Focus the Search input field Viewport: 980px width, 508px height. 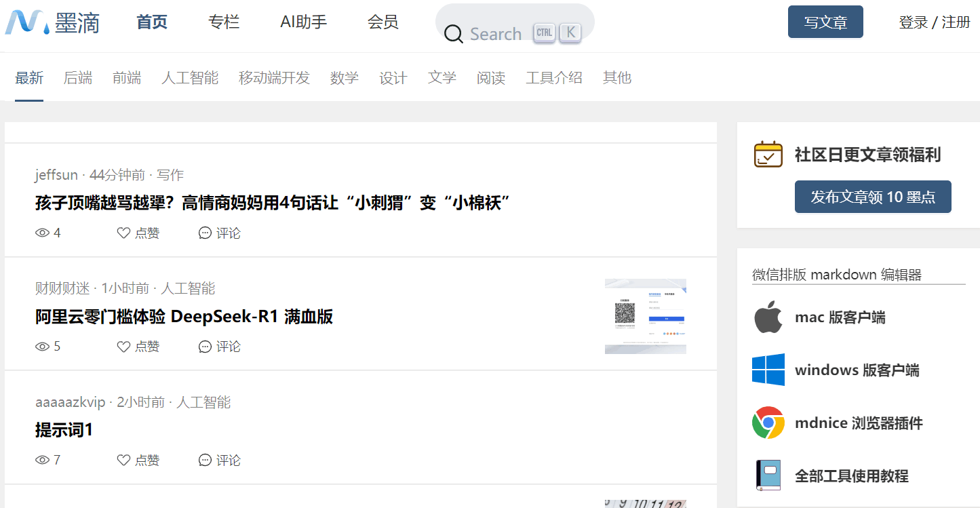point(496,34)
